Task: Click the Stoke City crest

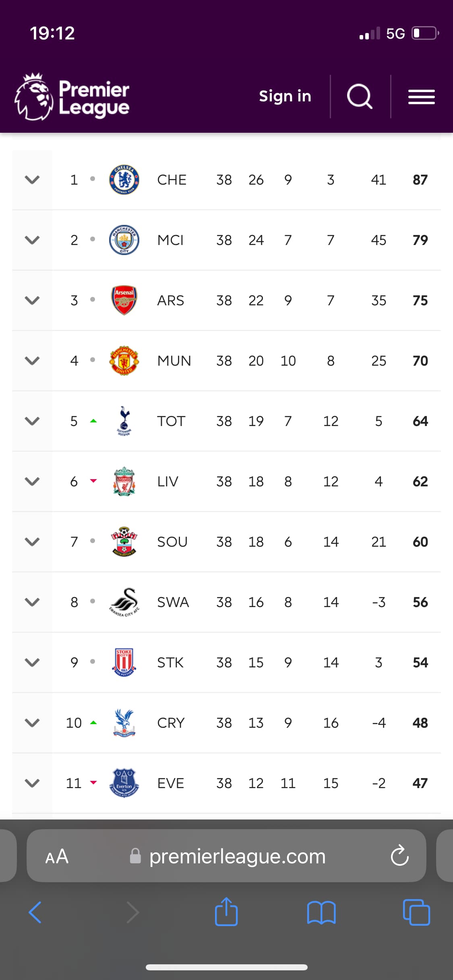Action: [x=124, y=662]
